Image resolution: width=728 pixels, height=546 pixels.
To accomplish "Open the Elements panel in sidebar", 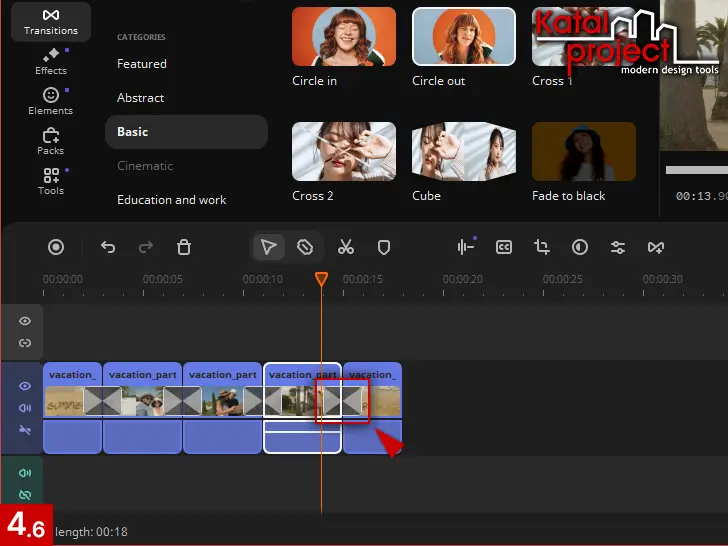I will 50,101.
